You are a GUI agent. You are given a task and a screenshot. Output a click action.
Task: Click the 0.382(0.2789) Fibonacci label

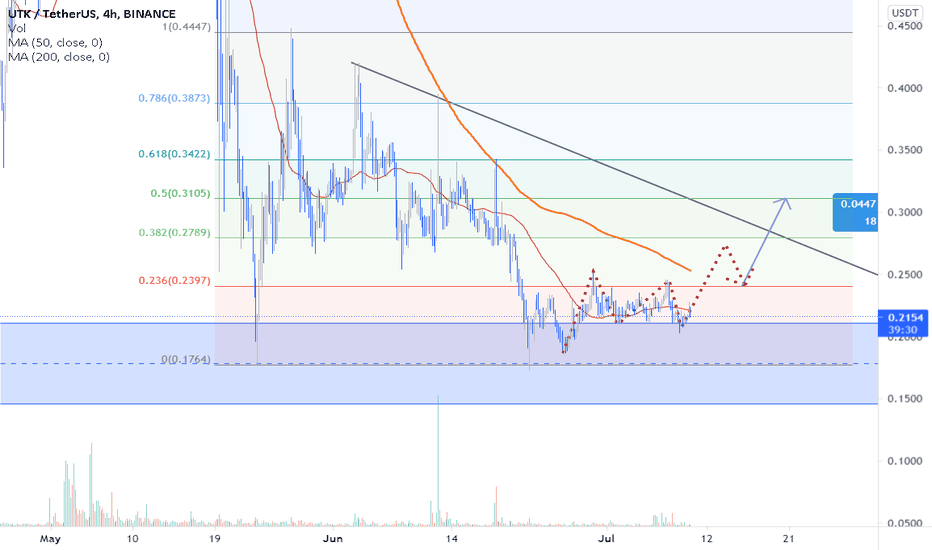tap(174, 232)
